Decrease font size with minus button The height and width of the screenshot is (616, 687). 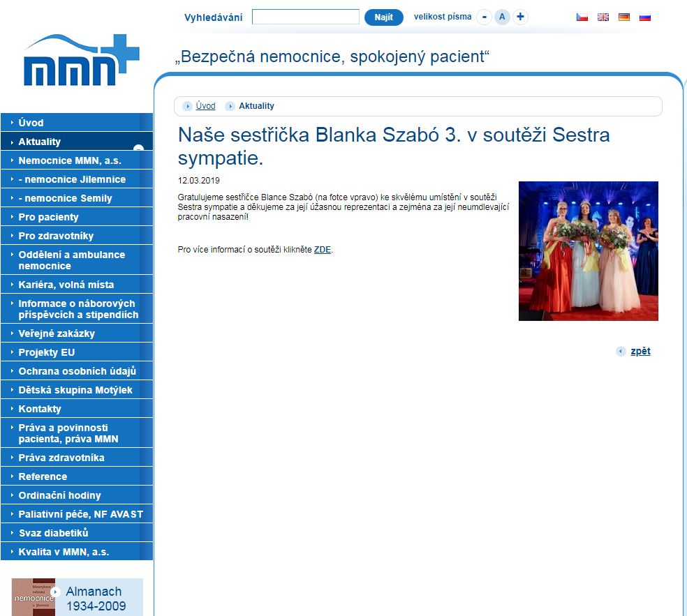click(484, 17)
